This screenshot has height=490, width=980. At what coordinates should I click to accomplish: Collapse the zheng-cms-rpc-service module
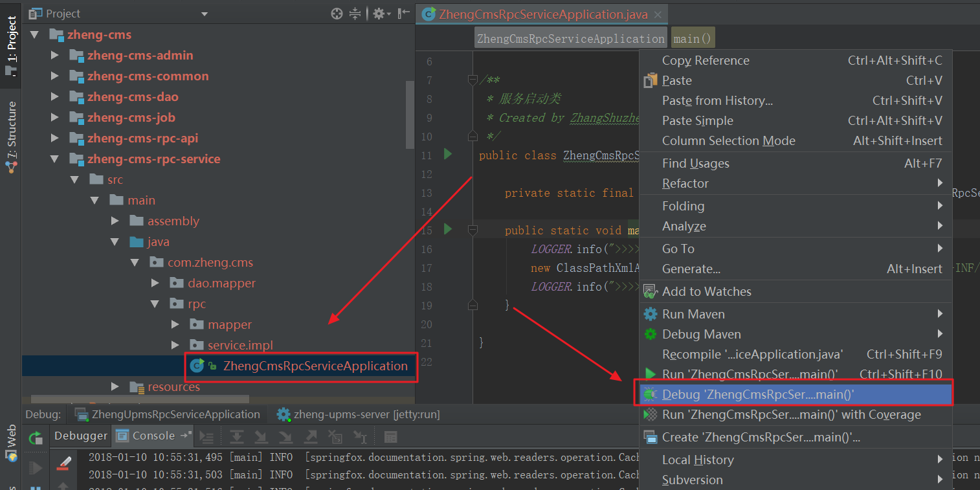tap(55, 159)
